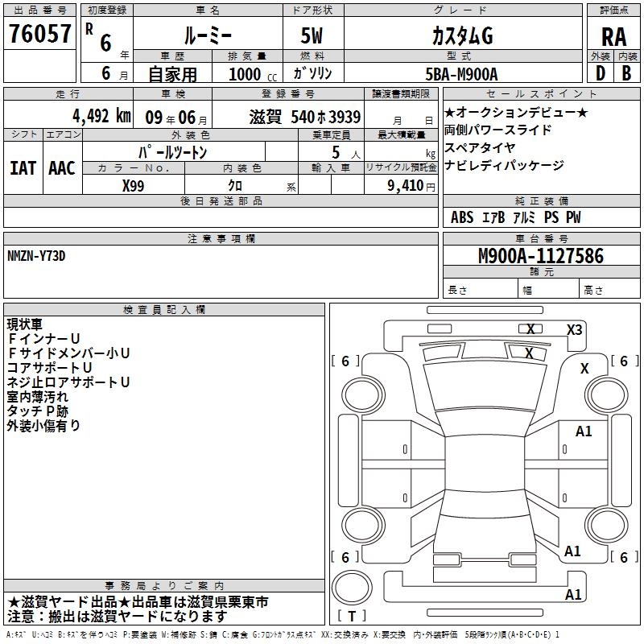Click color number X99
644x644 pixels.
point(133,186)
